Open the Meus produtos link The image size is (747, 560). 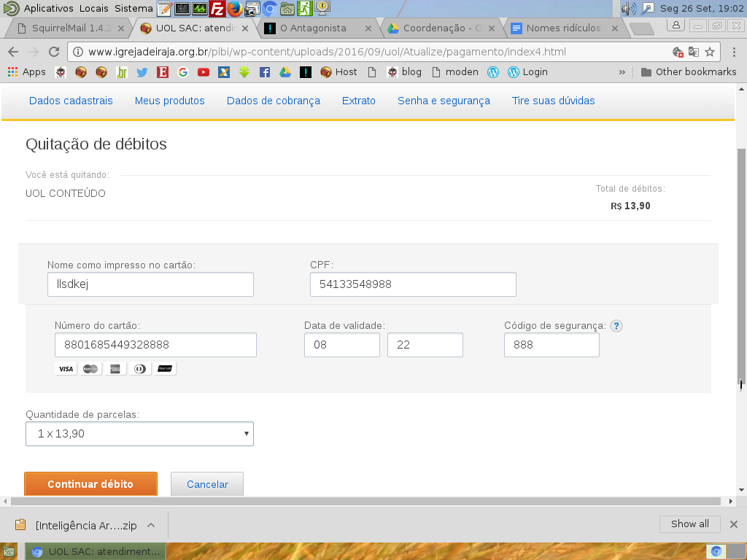tap(169, 101)
